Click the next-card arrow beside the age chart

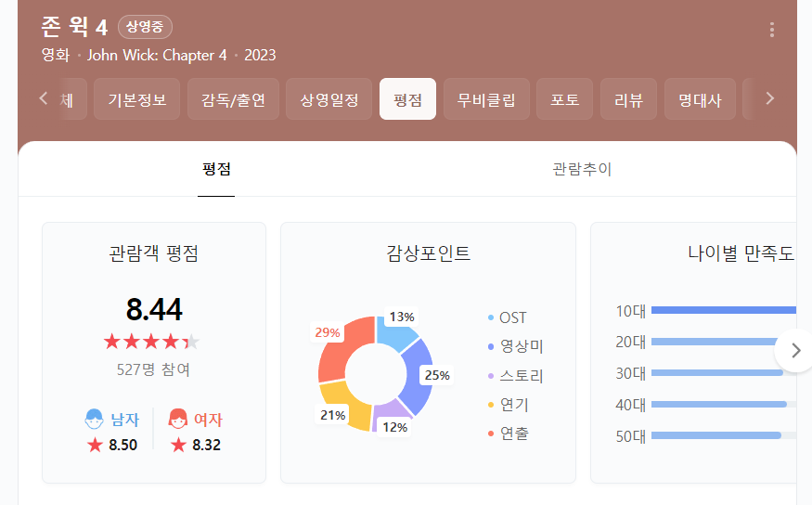pos(795,351)
